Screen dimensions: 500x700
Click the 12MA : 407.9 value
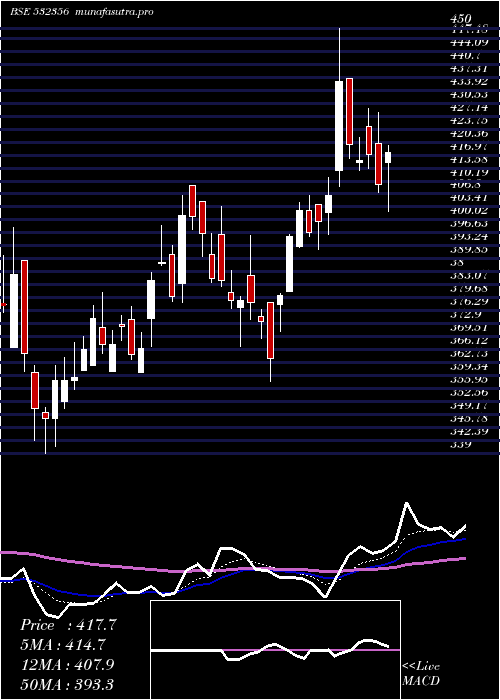pyautogui.click(x=67, y=664)
